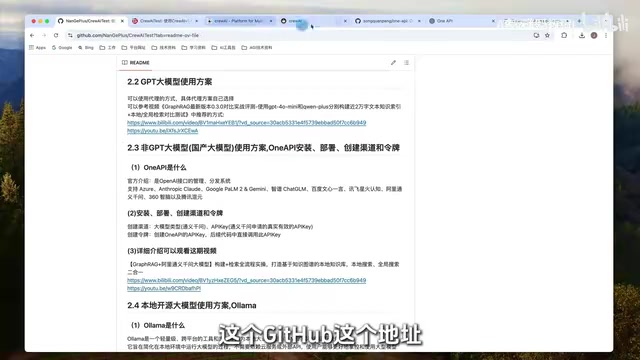Click the install/cast icon left of the star
Screen dimensions: 640x360
coord(536,36)
